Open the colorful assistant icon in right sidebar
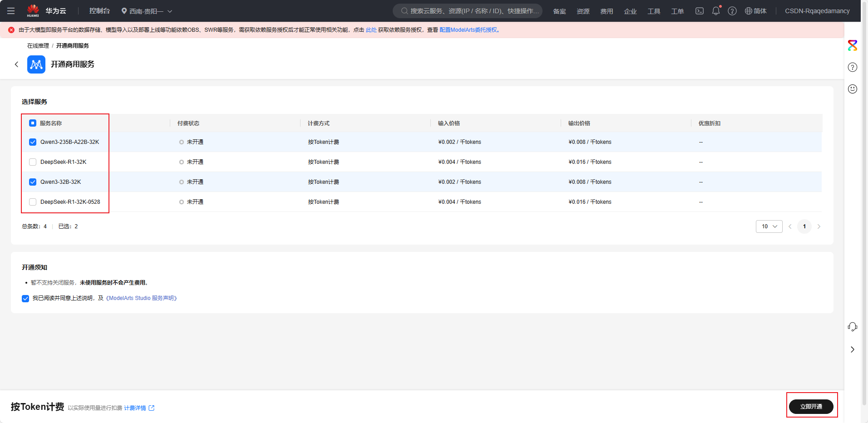 pos(853,45)
